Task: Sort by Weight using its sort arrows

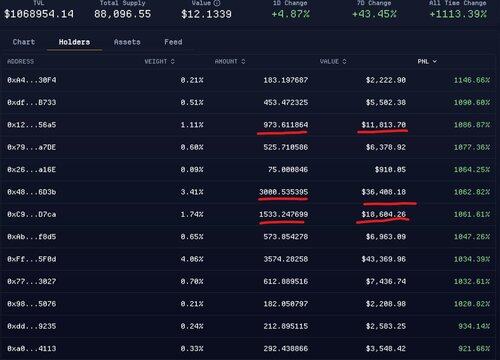Action: tap(172, 61)
